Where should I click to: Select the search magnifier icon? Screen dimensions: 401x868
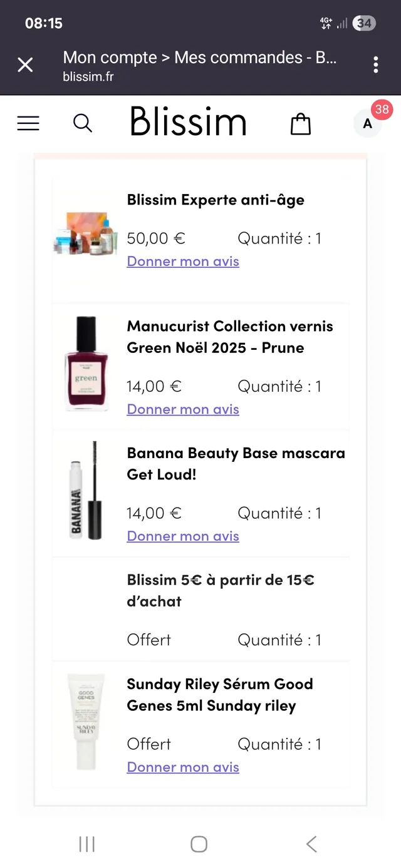click(x=83, y=123)
